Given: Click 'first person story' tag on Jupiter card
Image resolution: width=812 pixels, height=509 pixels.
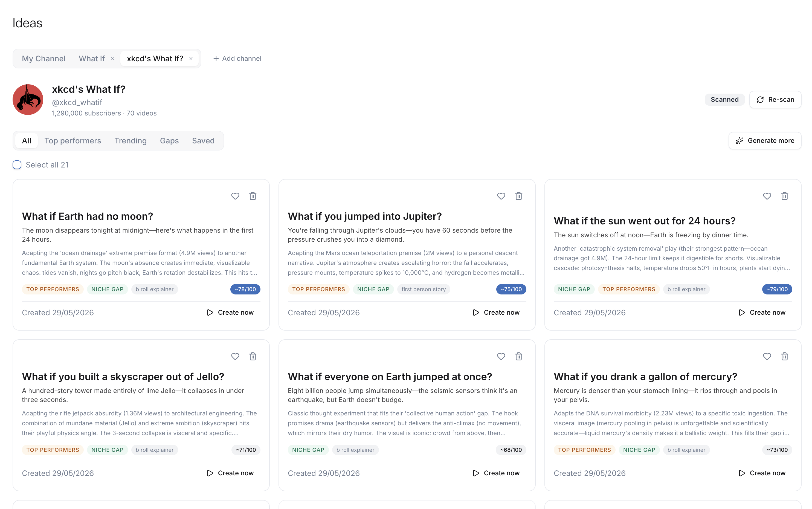Looking at the screenshot, I should click(x=423, y=289).
